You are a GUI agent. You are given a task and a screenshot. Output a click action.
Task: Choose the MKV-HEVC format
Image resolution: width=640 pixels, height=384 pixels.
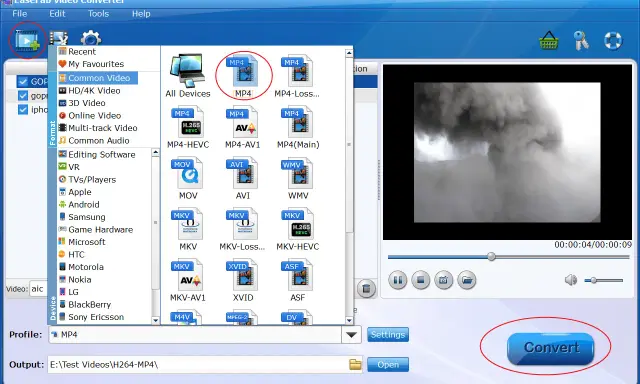pos(298,229)
